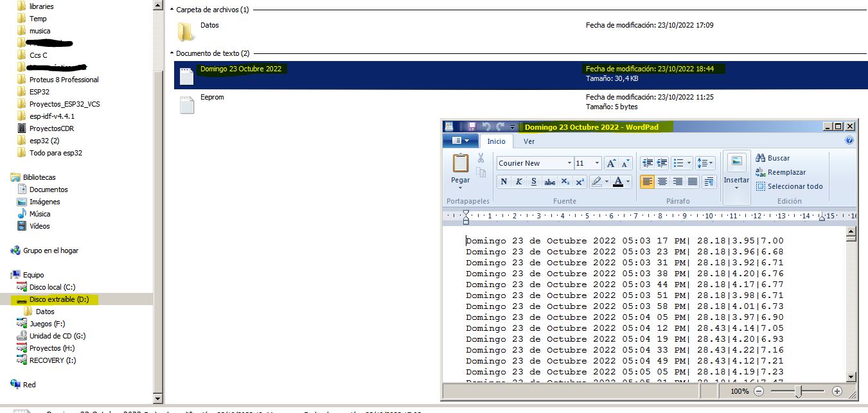Click Reemplazar in the Edición group
This screenshot has width=868, height=413.
click(781, 172)
